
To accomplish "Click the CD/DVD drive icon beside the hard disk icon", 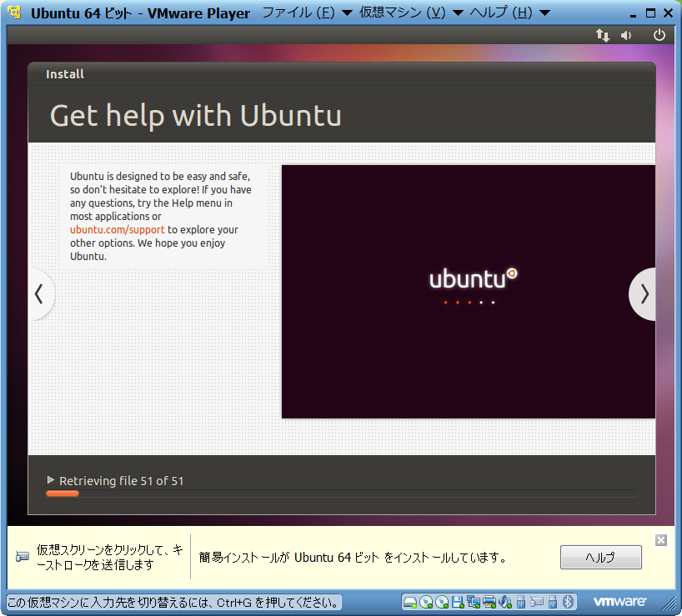I will (x=426, y=602).
